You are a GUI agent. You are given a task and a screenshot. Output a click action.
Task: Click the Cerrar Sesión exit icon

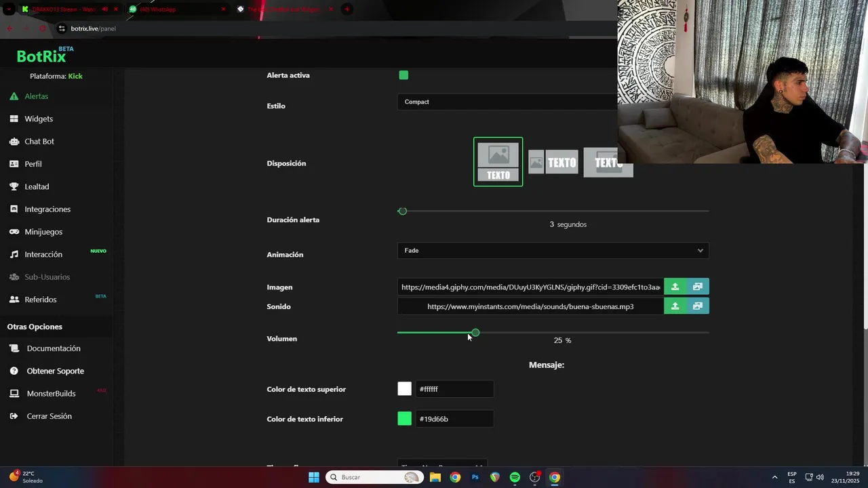pyautogui.click(x=14, y=416)
